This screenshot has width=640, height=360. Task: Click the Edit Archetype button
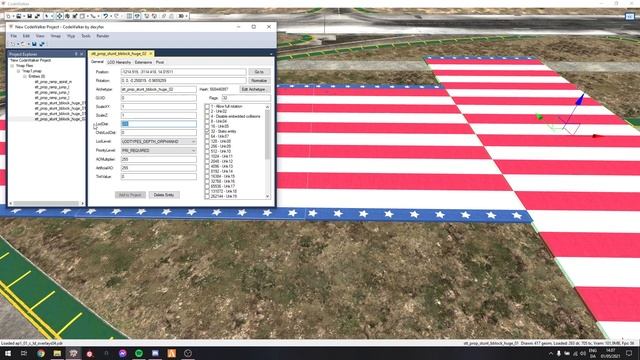254,89
